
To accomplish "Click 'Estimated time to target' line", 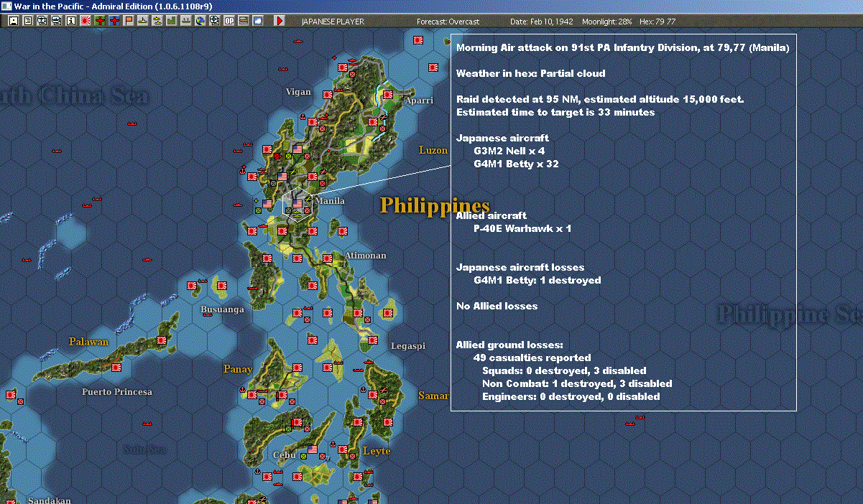I will (555, 112).
